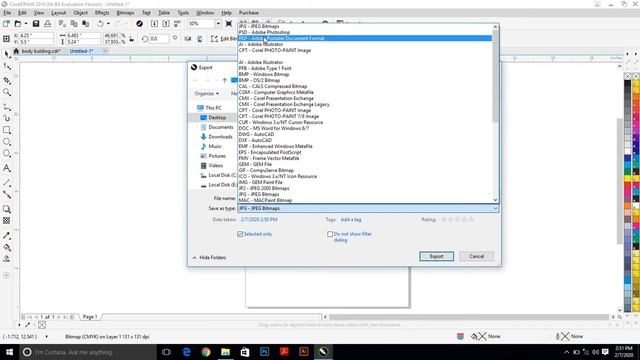Select the Rectangle tool

pyautogui.click(x=7, y=130)
